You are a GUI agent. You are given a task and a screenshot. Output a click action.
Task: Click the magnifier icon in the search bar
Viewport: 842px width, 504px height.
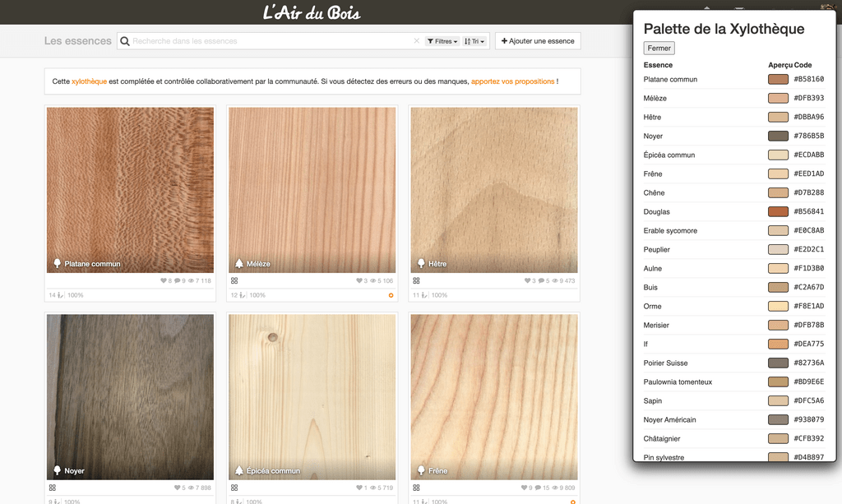click(x=125, y=41)
